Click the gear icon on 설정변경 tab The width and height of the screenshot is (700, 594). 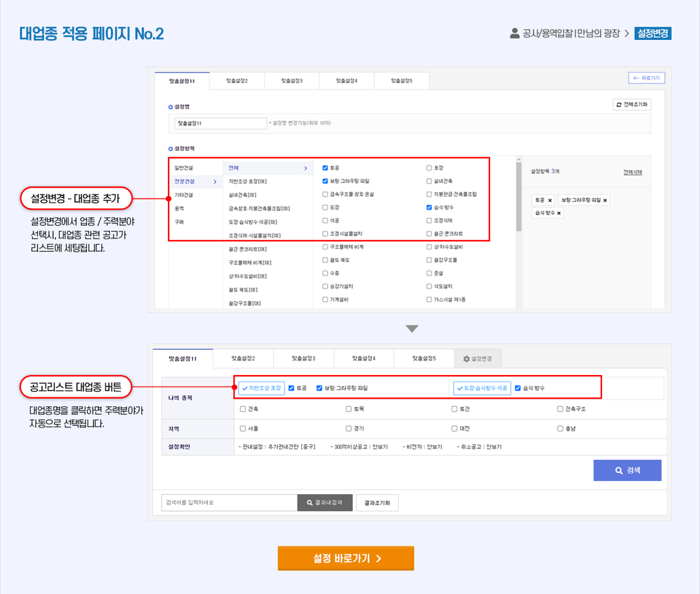[467, 359]
